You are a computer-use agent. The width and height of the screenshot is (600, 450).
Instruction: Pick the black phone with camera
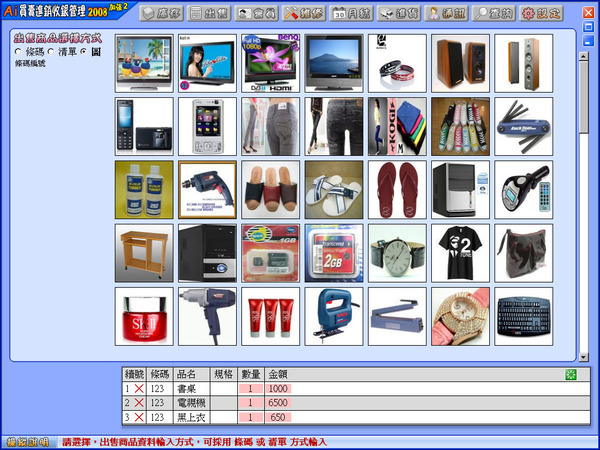[144, 127]
